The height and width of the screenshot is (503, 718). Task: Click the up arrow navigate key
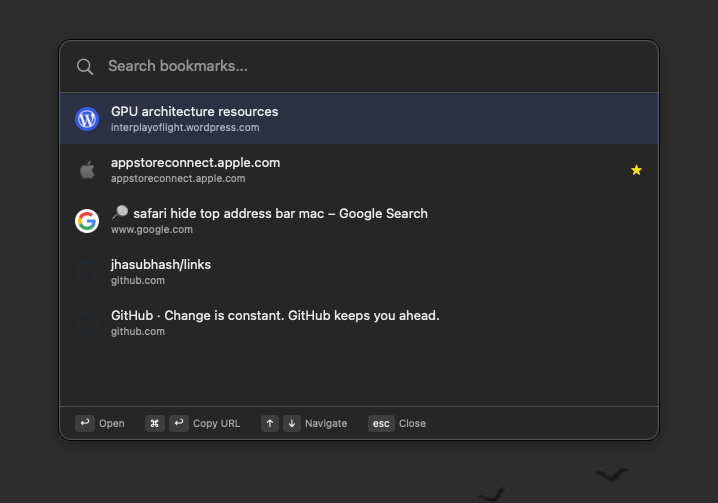tap(270, 423)
